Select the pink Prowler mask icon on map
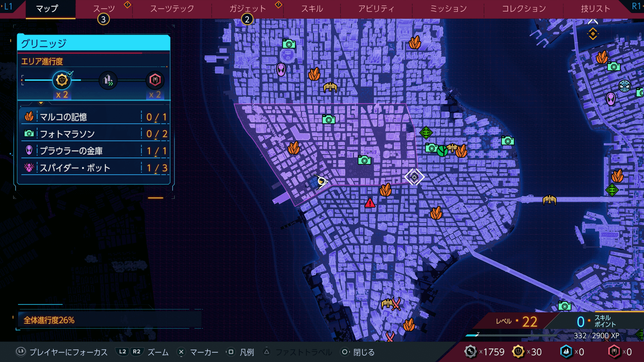 pos(281,70)
